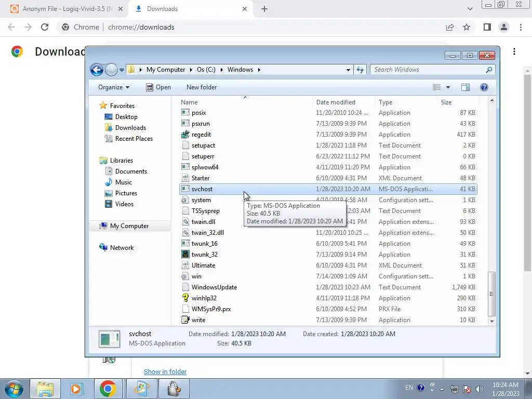Click the refresh button next to address bar

[360, 70]
